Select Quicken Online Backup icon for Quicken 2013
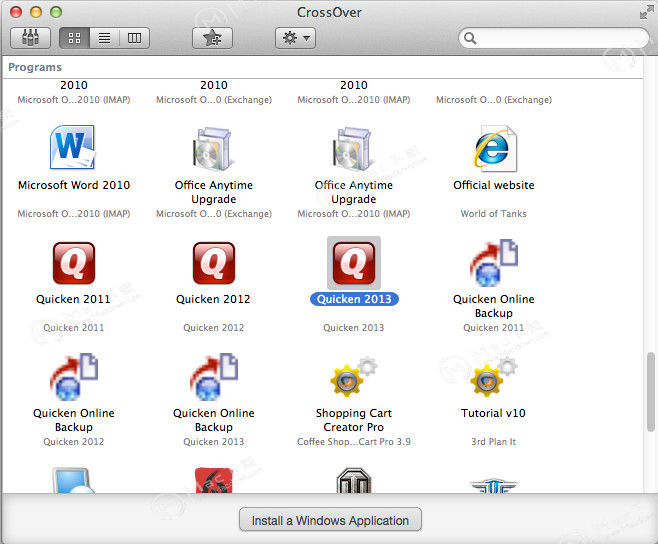The width and height of the screenshot is (658, 544). (x=214, y=377)
